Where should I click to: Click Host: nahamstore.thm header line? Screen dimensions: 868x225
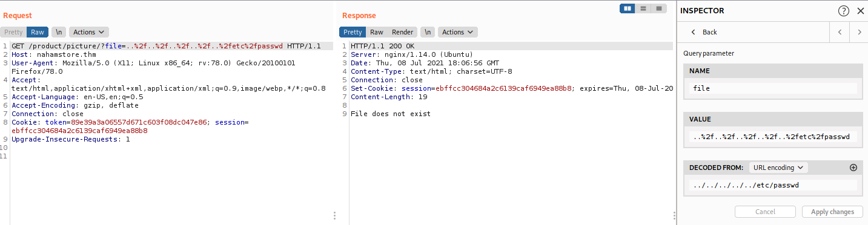[54, 54]
